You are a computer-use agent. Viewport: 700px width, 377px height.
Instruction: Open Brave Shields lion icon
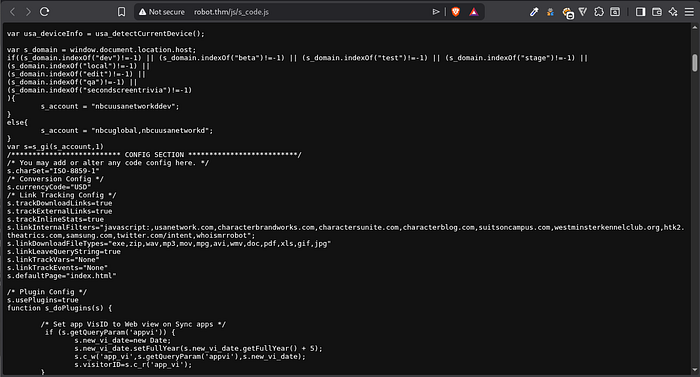coord(455,12)
